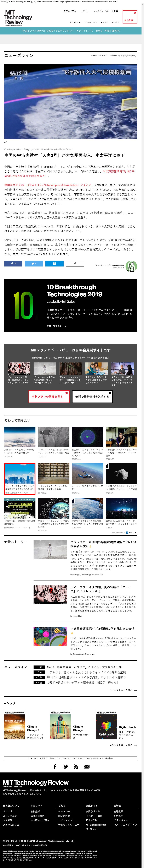Subscribe via the RSS feed icon

[x=76, y=766]
